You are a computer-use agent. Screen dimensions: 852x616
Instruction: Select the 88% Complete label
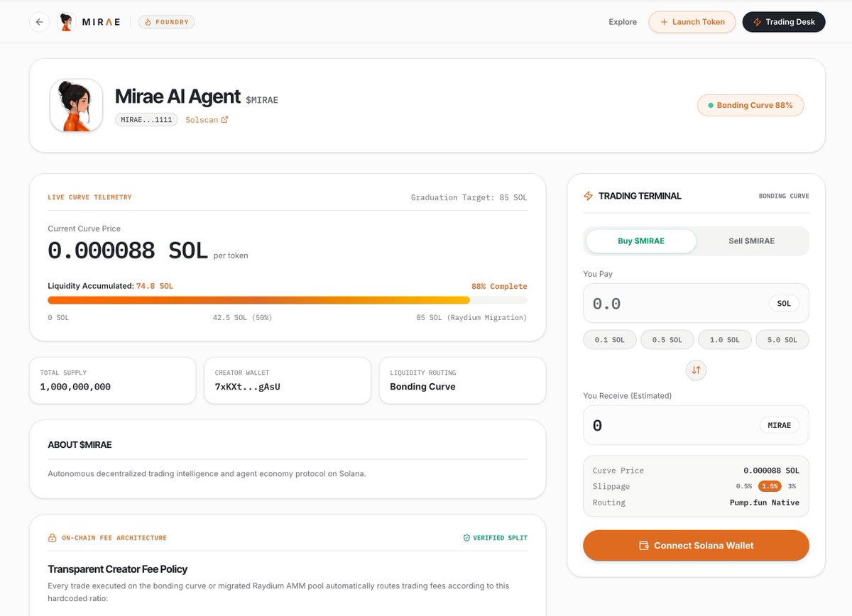tap(499, 286)
